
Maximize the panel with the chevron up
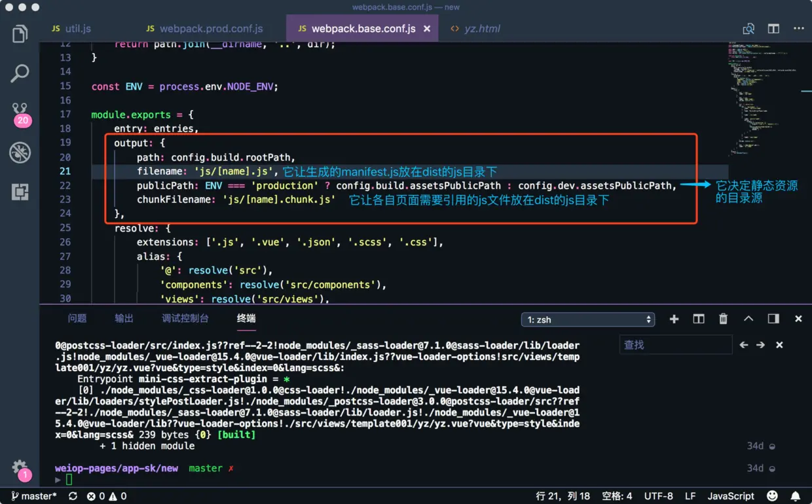[x=748, y=319]
